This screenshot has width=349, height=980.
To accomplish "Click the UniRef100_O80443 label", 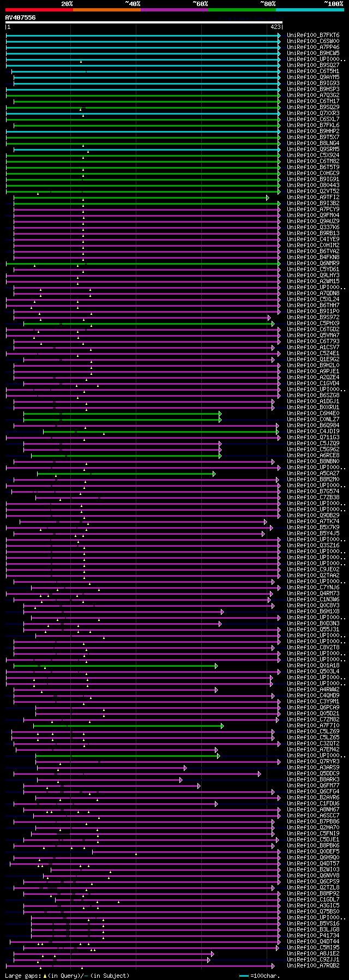I will point(313,185).
